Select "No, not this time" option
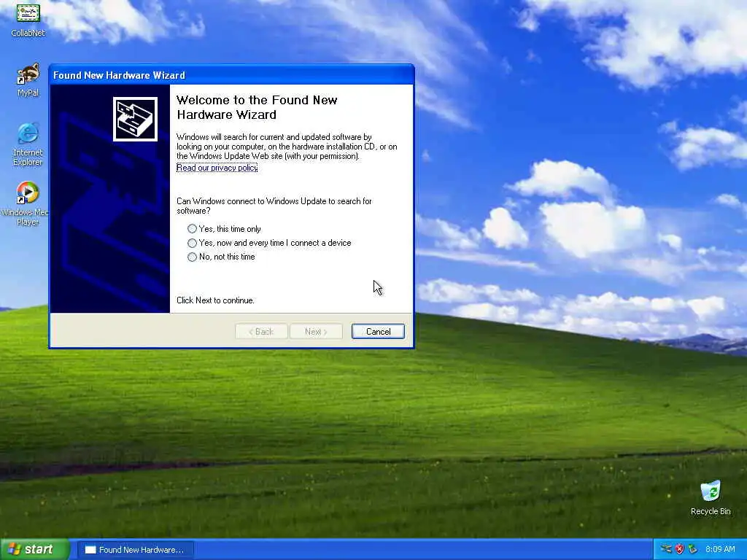Viewport: 747px width, 560px height. pyautogui.click(x=221, y=257)
